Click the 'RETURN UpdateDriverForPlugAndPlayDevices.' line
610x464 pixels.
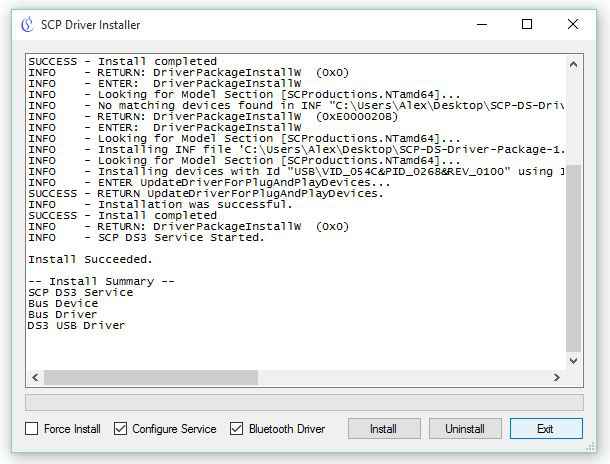click(206, 193)
